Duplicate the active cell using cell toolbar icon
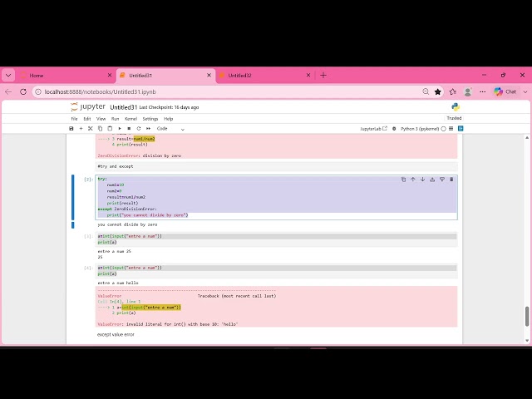The height and width of the screenshot is (399, 532). 403,180
